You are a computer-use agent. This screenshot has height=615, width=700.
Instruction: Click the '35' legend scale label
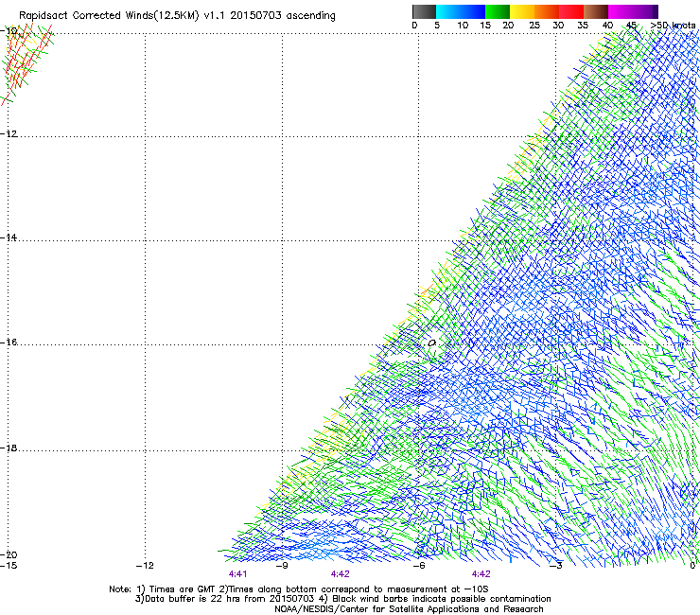pyautogui.click(x=583, y=26)
